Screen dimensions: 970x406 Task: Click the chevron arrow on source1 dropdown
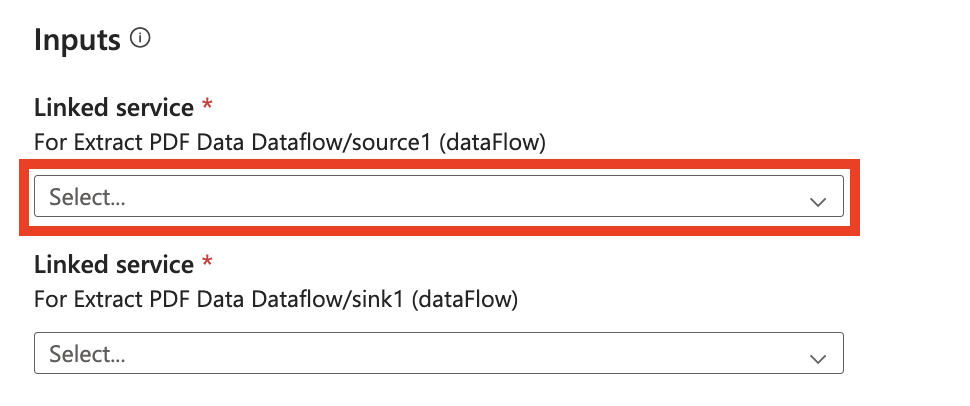pyautogui.click(x=818, y=201)
